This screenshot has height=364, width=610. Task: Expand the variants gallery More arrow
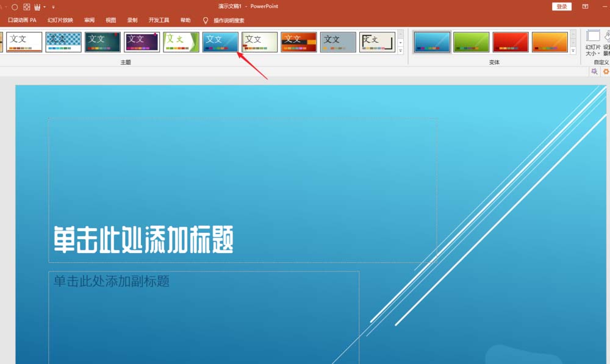coord(573,50)
